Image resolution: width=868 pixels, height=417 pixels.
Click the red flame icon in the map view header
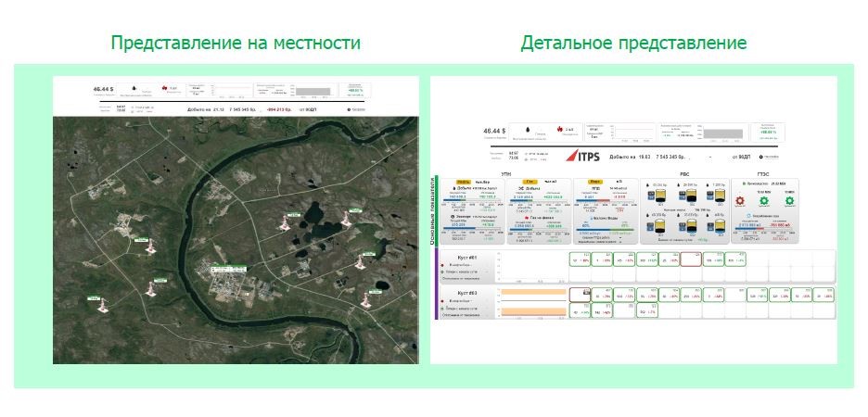tap(164, 88)
